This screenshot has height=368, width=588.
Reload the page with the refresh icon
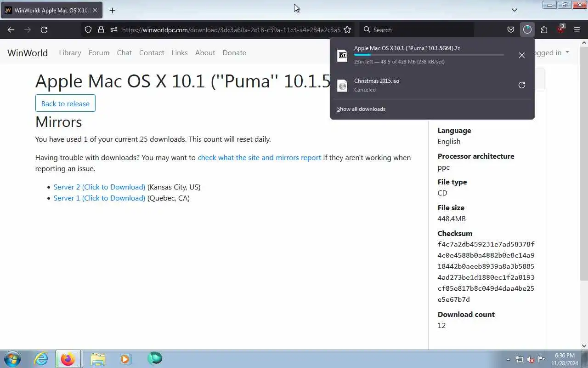(x=44, y=29)
